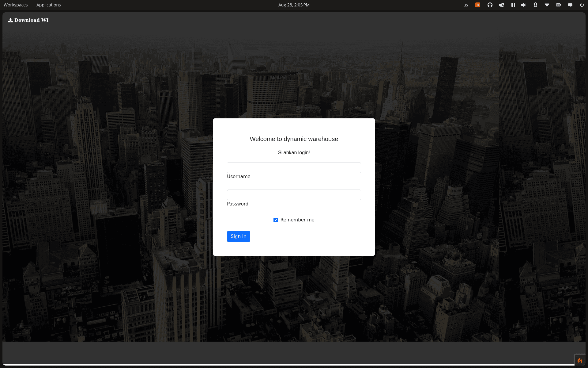Click the Silahkan login! text
Screen dimensions: 588x368
click(x=294, y=153)
